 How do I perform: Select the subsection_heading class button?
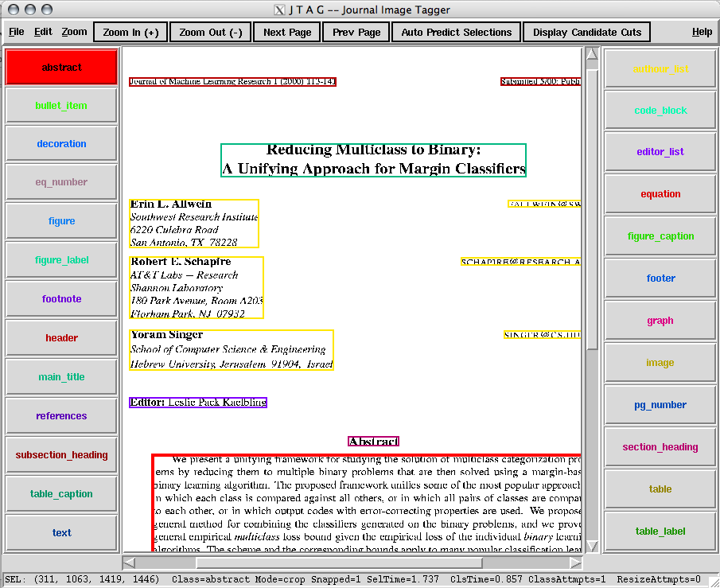point(61,455)
